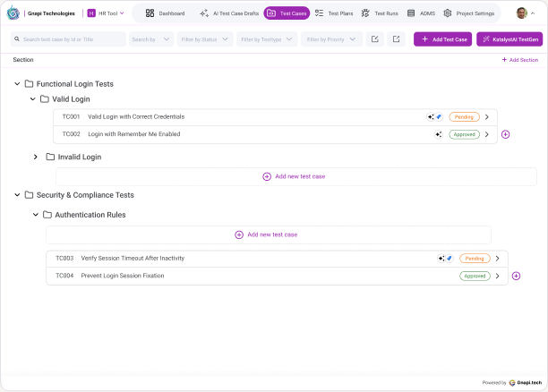
Task: Click the export icon button
Action: click(397, 39)
